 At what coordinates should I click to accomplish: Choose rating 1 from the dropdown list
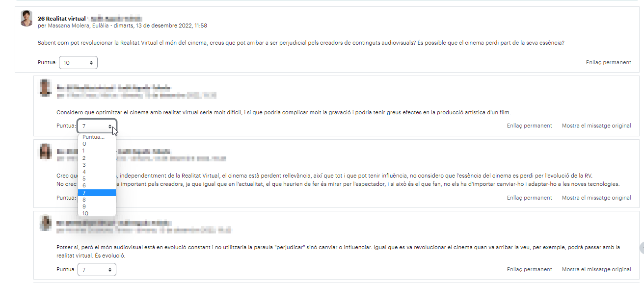tap(97, 151)
